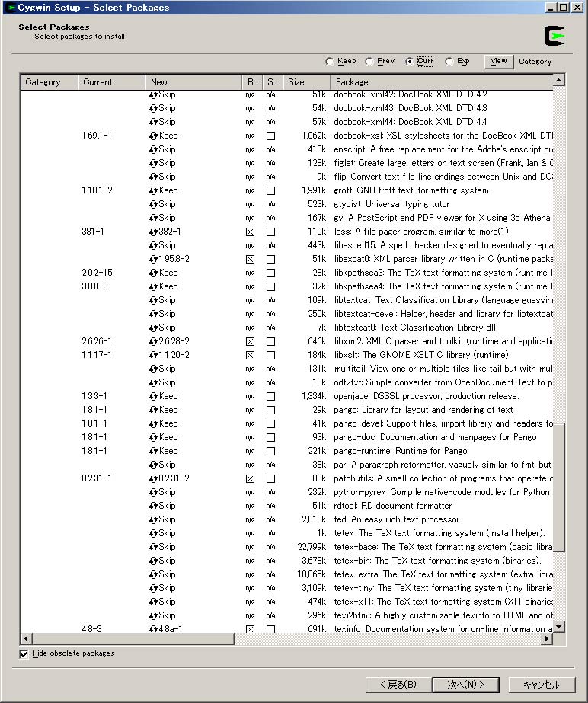Click the B... (binary) column header

point(253,82)
